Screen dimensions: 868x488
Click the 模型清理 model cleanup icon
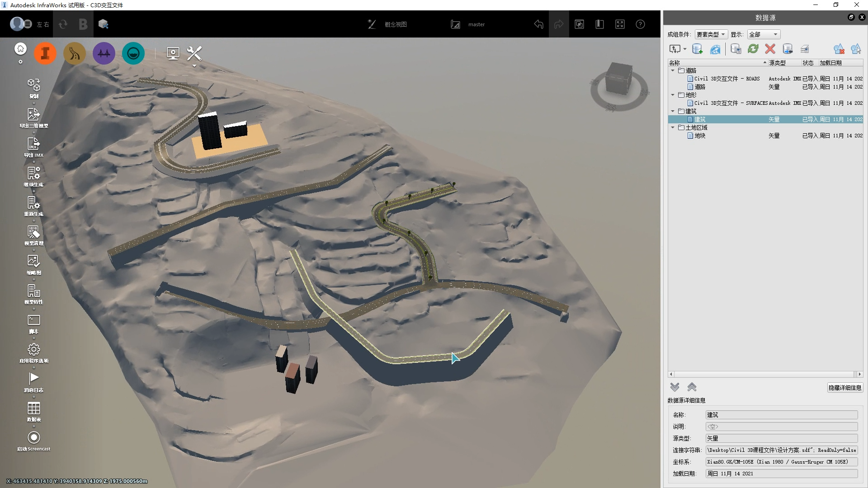coord(33,232)
